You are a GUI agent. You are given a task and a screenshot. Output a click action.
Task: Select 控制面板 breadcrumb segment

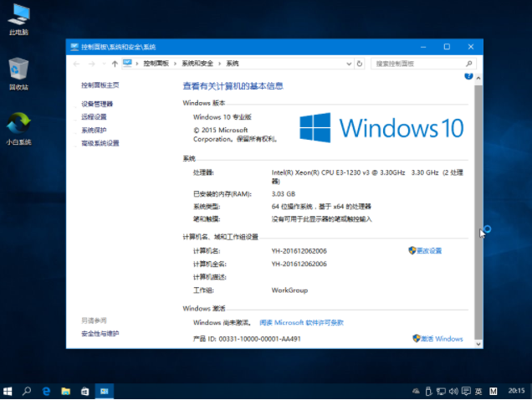pos(156,64)
